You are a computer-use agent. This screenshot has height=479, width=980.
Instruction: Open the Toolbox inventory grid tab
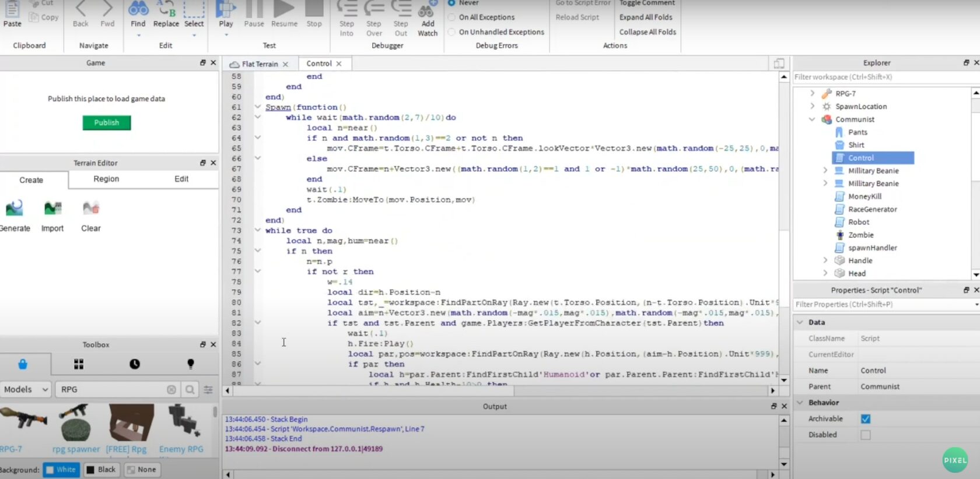pyautogui.click(x=79, y=364)
